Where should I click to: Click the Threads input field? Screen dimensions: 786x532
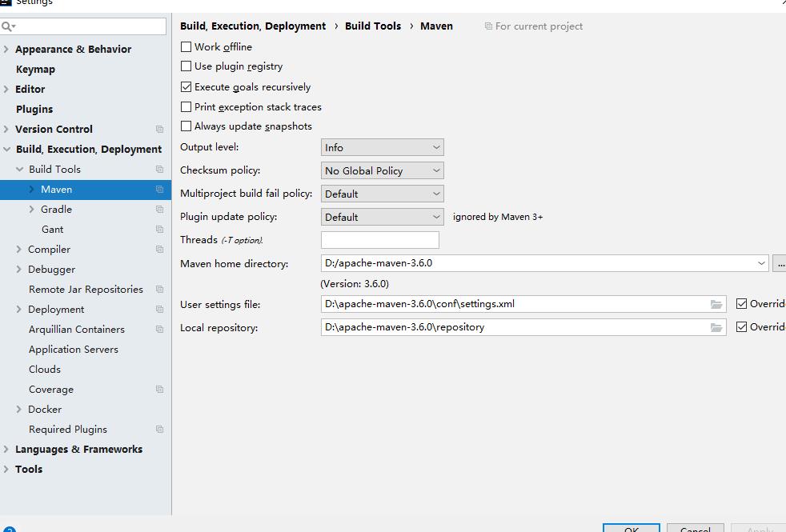pyautogui.click(x=380, y=240)
